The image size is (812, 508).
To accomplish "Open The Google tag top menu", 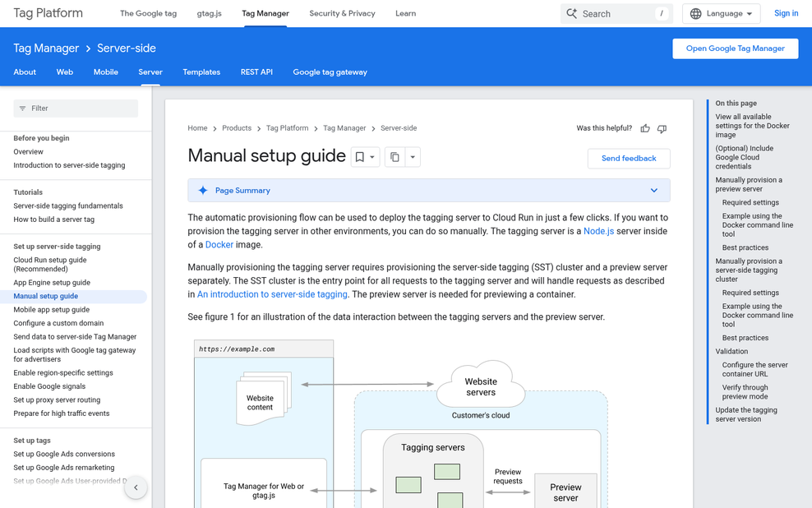I will coord(148,13).
